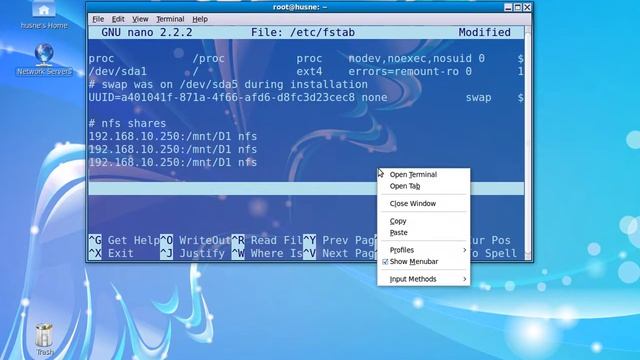Screen dimensions: 640x360
Task: Select Close Window in context menu
Action: [x=423, y=203]
